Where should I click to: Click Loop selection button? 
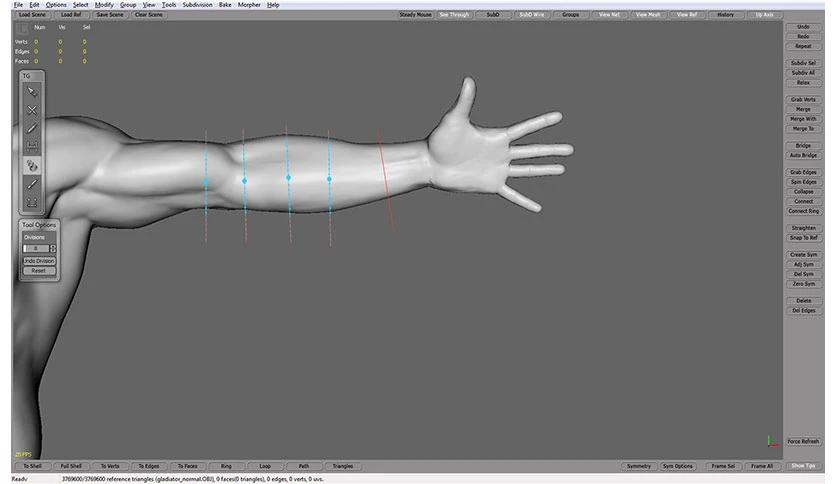pos(265,466)
